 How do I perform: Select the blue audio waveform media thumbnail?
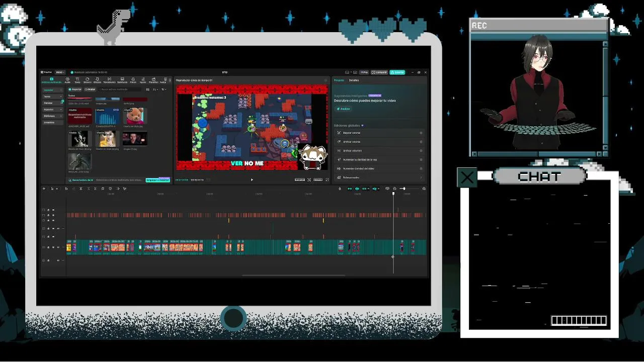point(107,117)
